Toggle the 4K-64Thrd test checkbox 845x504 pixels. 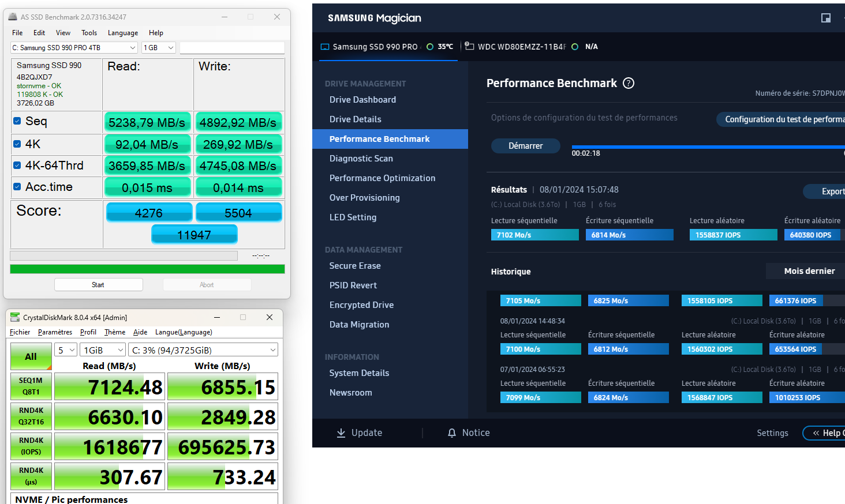[x=17, y=166]
